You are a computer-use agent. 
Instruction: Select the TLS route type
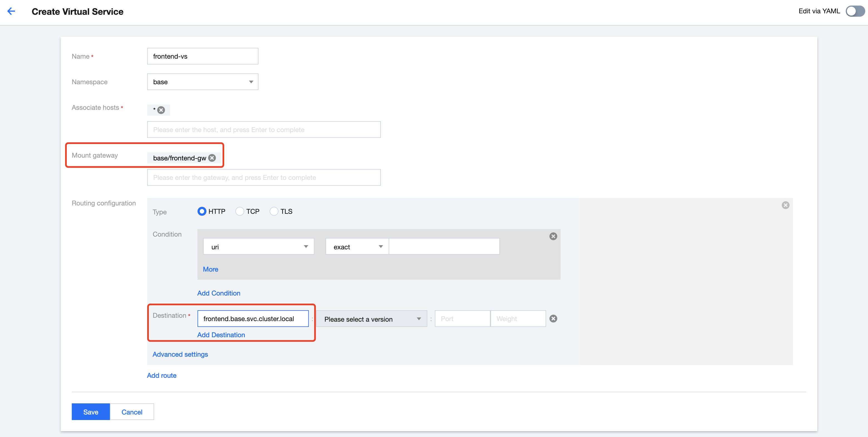coord(274,212)
